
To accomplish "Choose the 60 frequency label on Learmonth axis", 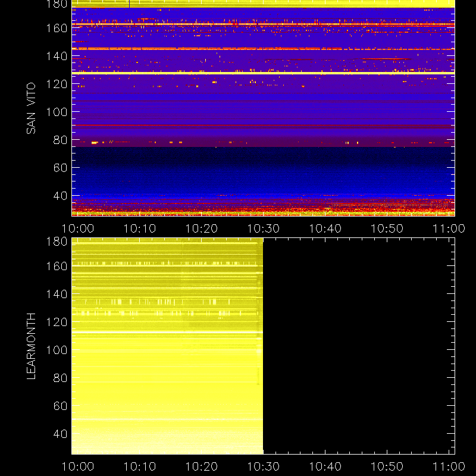I will click(x=61, y=406).
